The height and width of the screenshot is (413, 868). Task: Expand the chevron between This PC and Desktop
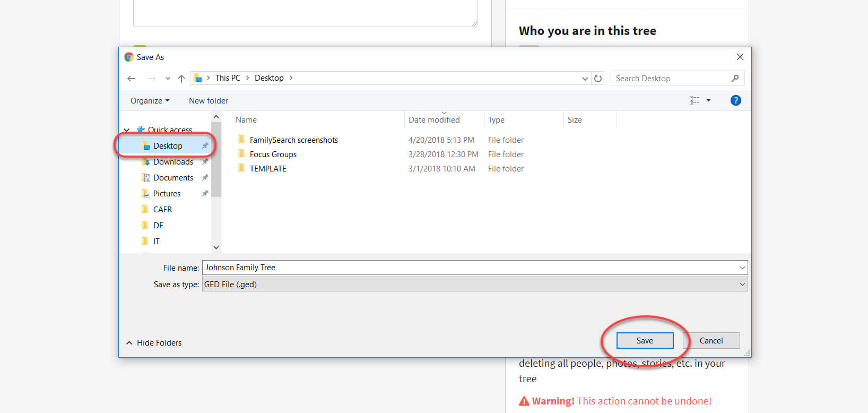247,78
